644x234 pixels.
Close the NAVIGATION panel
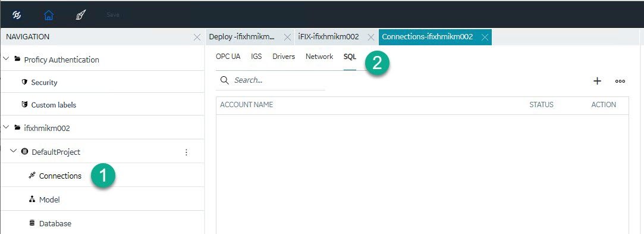197,37
